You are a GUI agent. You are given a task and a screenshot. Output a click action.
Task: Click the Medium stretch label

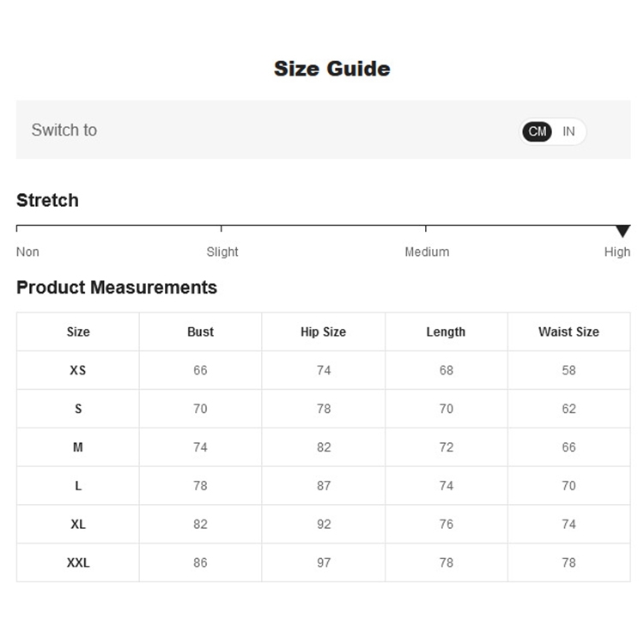coord(427,252)
